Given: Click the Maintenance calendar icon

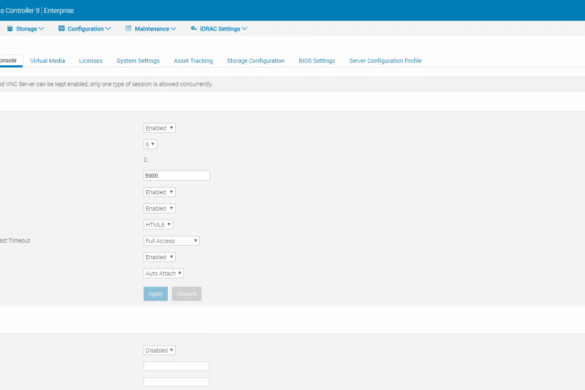Looking at the screenshot, I should 128,29.
